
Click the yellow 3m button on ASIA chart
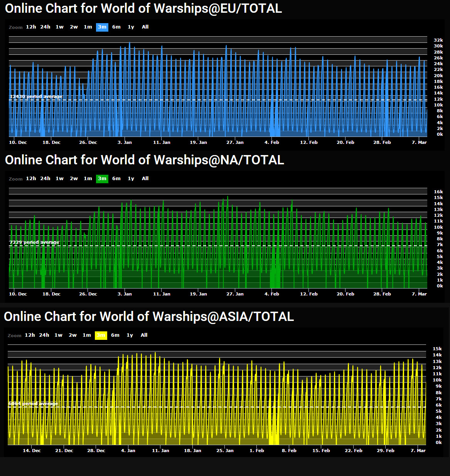coord(101,335)
